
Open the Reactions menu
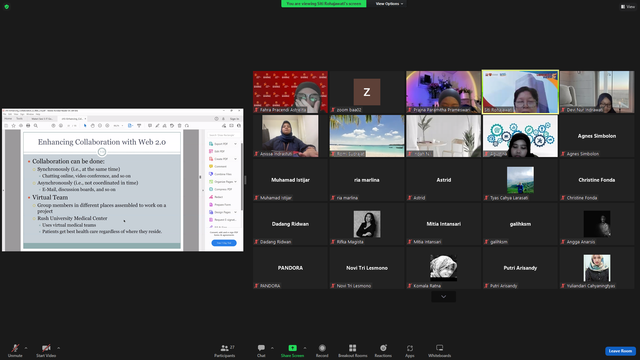tap(383, 350)
